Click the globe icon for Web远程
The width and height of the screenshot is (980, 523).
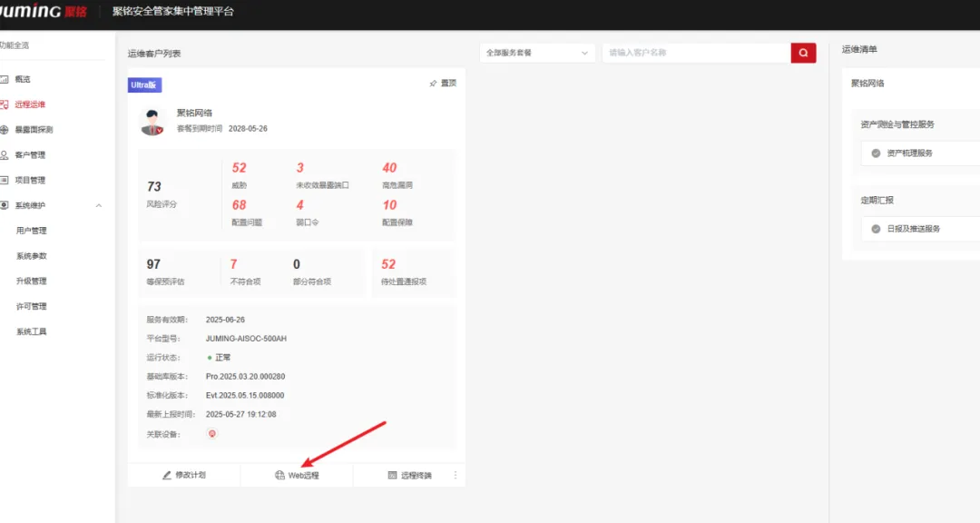tap(279, 475)
